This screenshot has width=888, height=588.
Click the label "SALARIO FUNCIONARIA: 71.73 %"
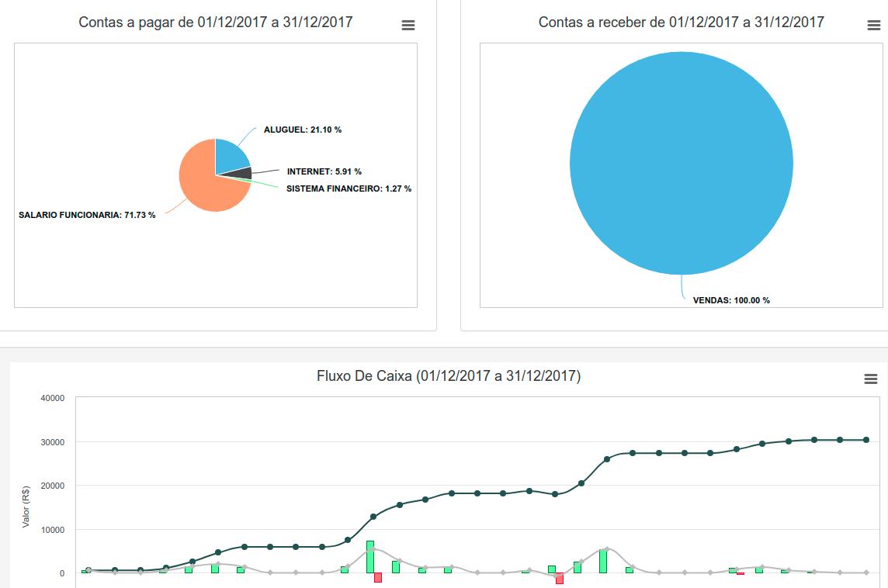pos(87,215)
